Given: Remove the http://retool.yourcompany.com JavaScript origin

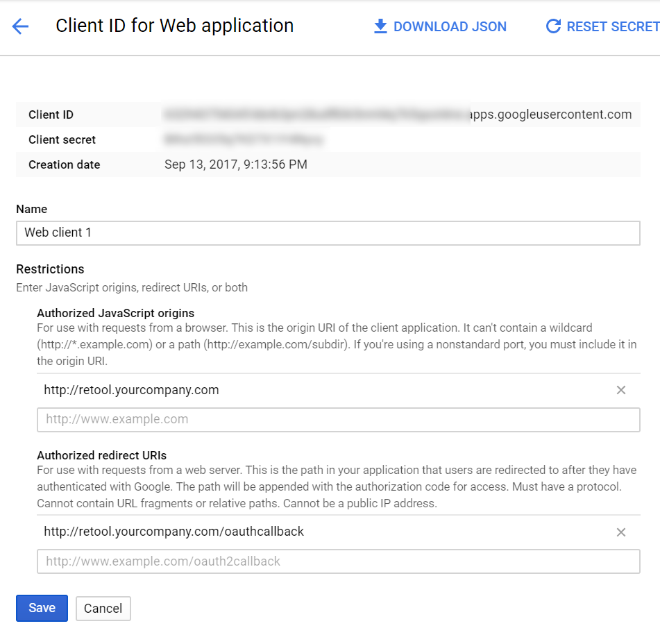Looking at the screenshot, I should point(621,390).
